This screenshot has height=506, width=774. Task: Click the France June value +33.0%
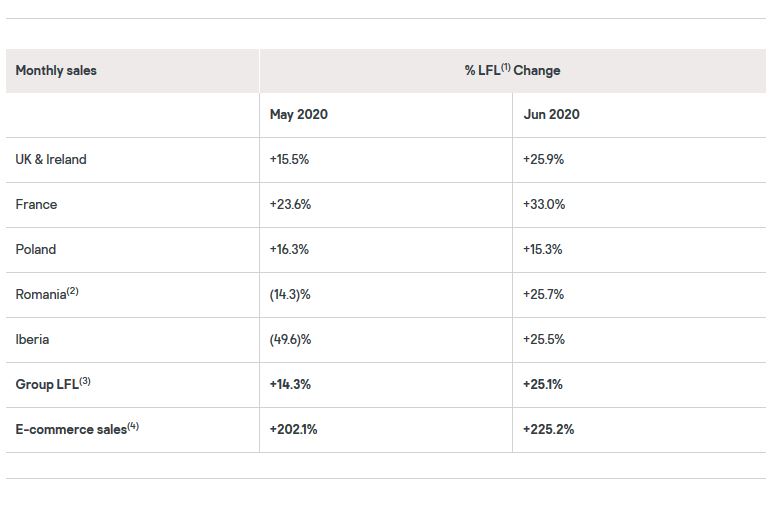[544, 205]
